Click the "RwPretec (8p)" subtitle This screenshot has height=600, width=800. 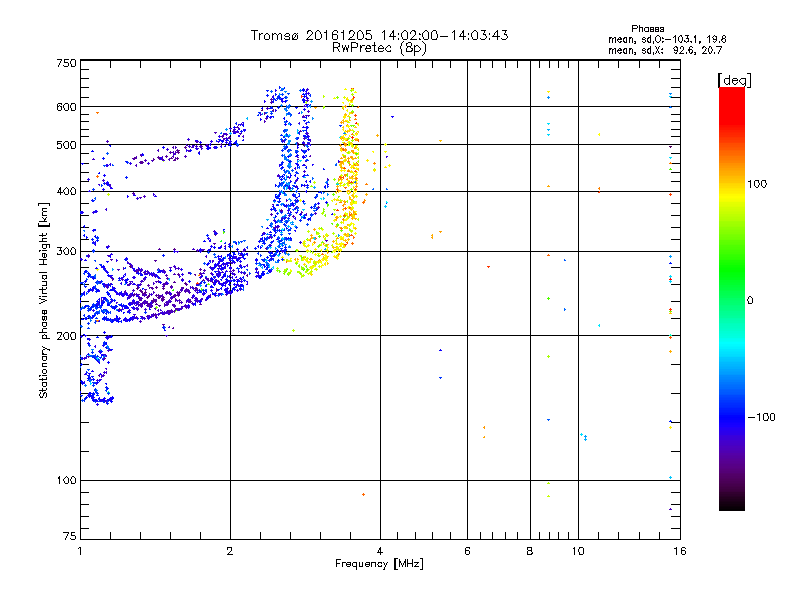click(379, 48)
